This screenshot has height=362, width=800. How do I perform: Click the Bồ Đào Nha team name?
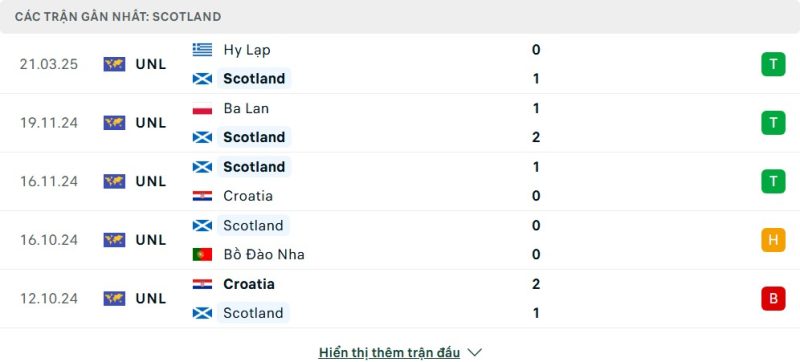pyautogui.click(x=264, y=254)
